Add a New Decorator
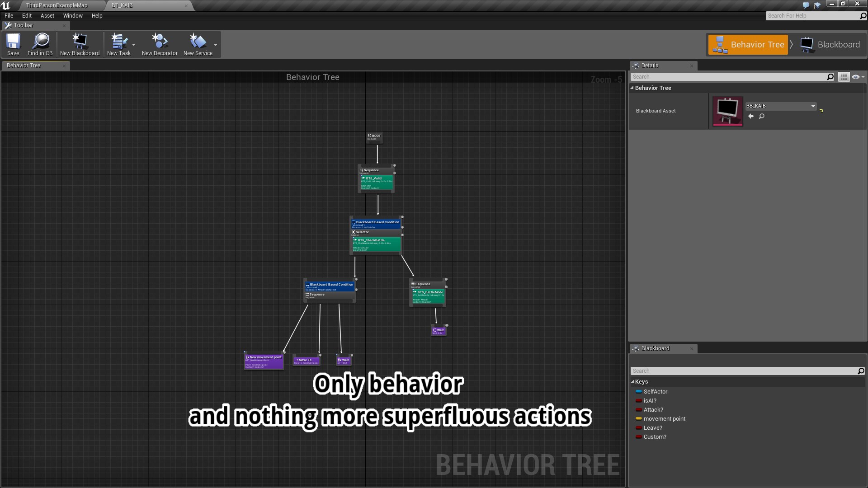 coord(159,44)
